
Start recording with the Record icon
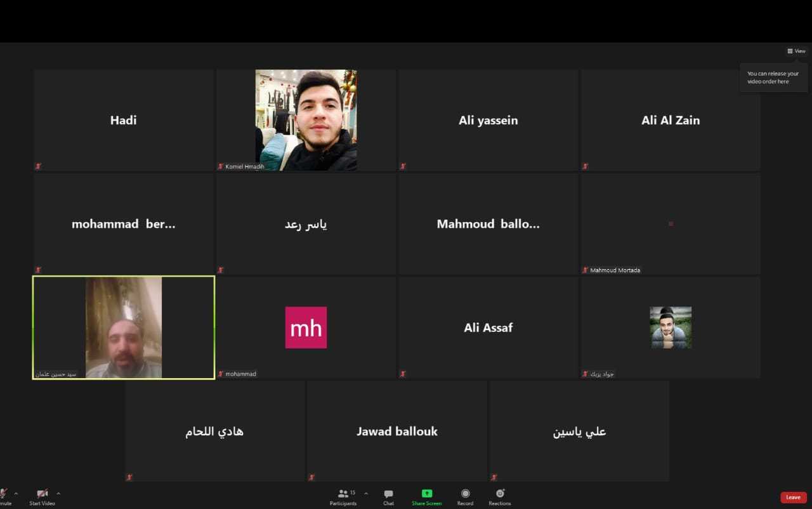coord(465,494)
